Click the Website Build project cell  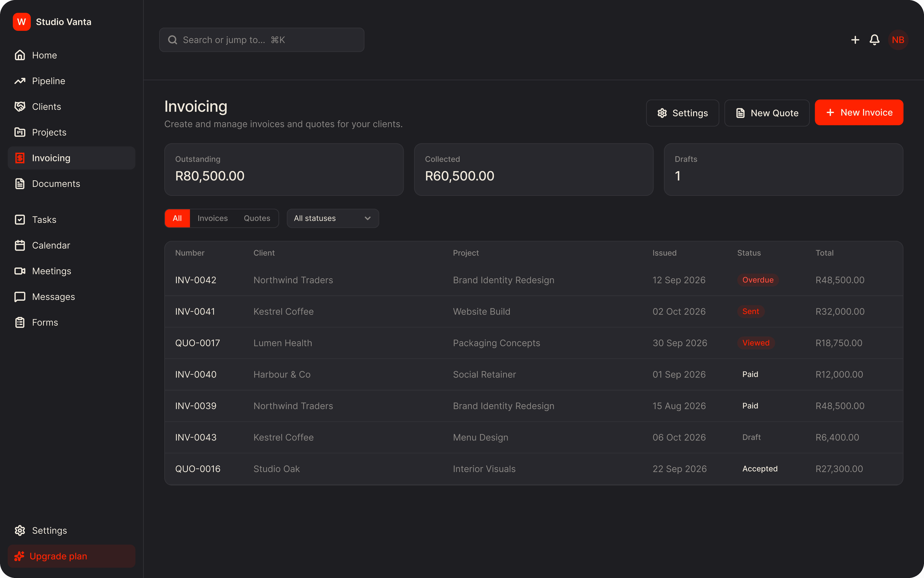[481, 311]
